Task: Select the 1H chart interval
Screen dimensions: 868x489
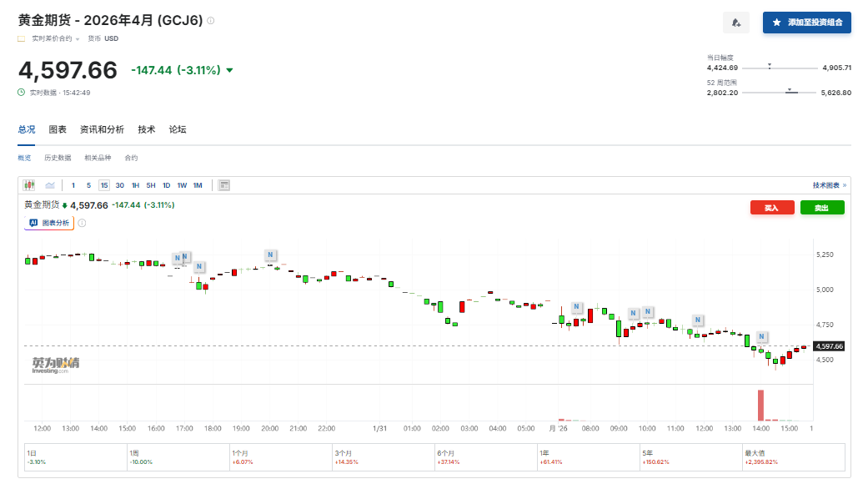Action: 135,185
